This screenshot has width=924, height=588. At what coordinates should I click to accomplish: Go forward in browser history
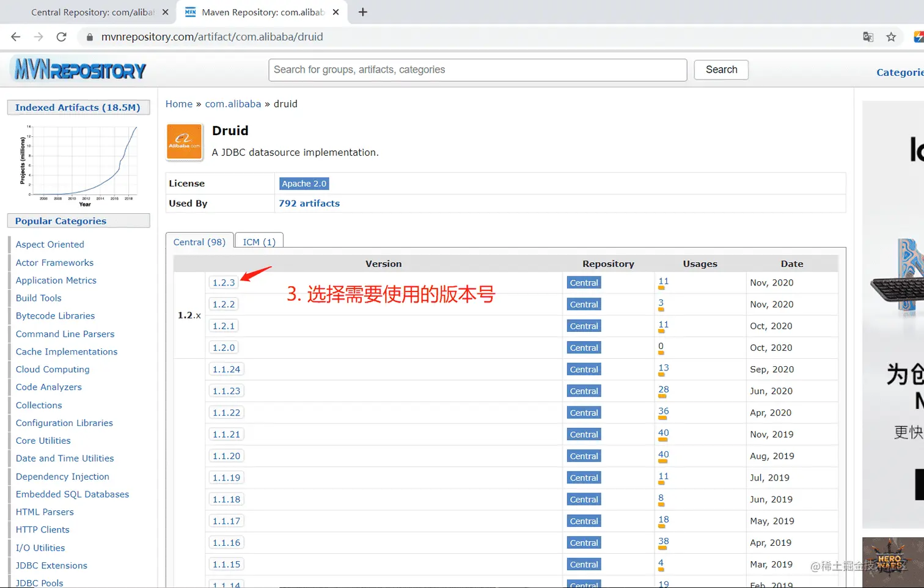pyautogui.click(x=38, y=37)
